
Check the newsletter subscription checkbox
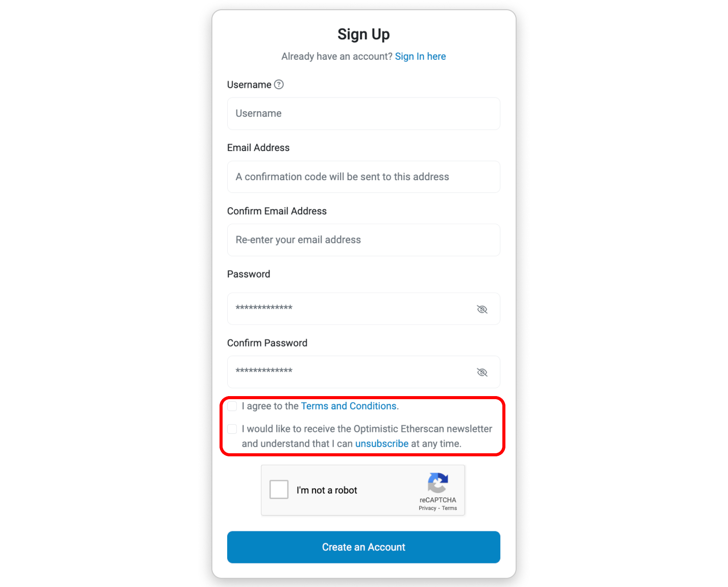[x=232, y=429]
